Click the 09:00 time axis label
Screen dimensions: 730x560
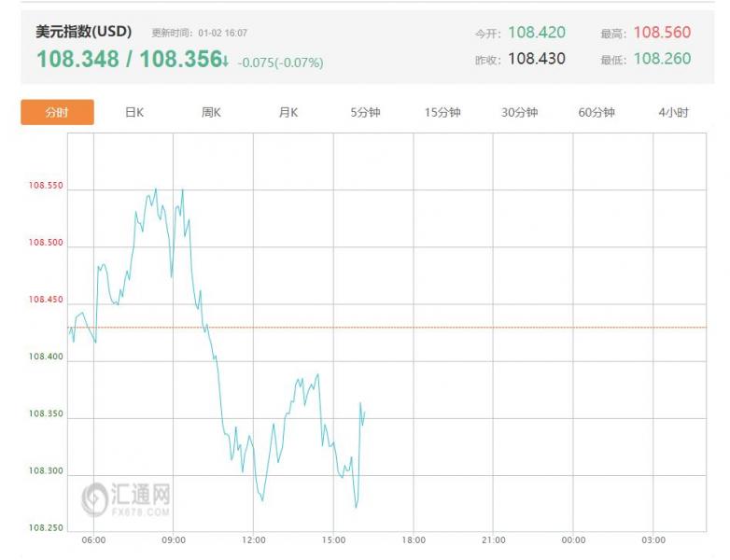174,540
